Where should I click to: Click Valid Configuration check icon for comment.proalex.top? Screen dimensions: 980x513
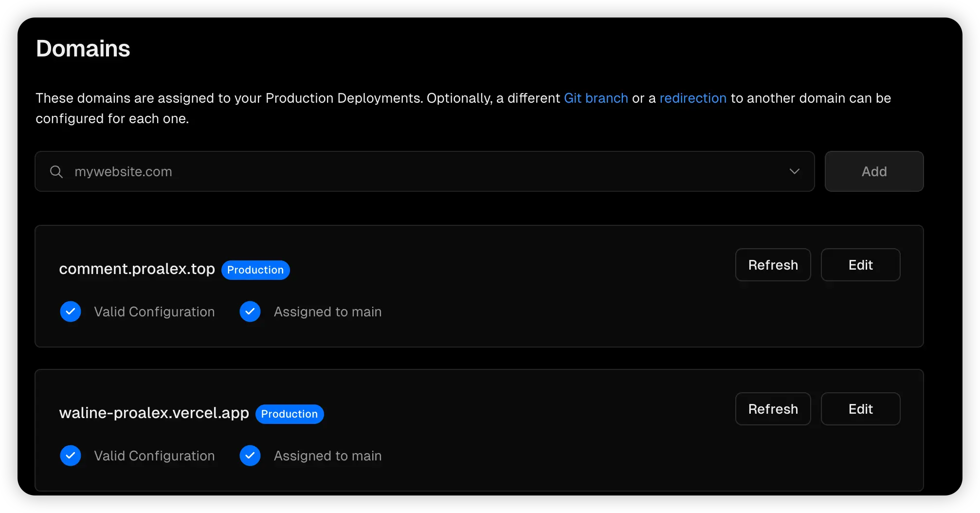click(x=71, y=311)
